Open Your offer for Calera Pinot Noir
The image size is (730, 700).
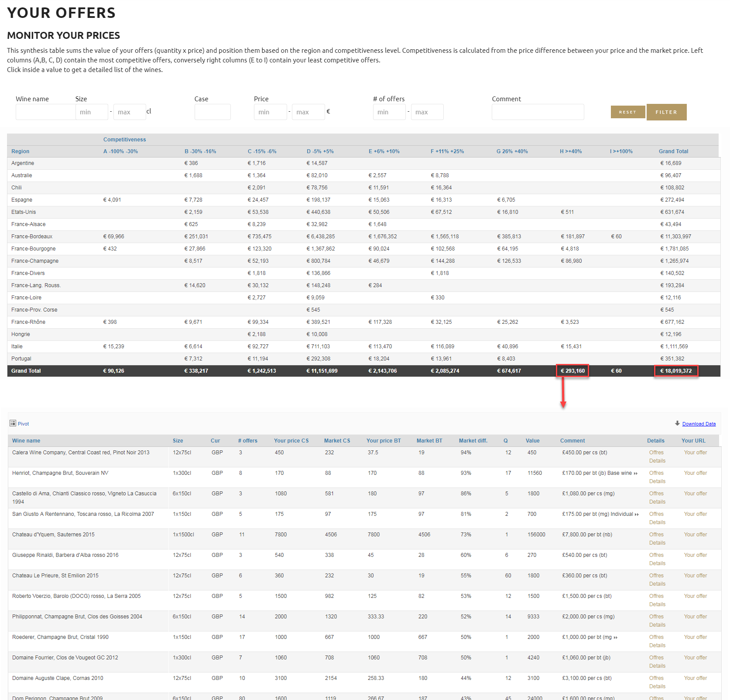tap(696, 453)
